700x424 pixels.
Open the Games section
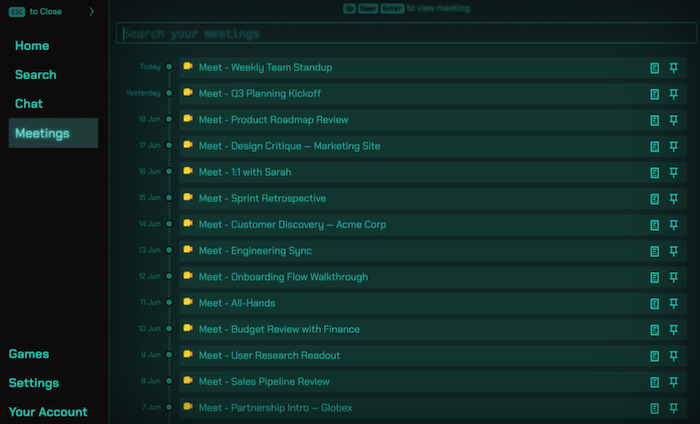29,354
